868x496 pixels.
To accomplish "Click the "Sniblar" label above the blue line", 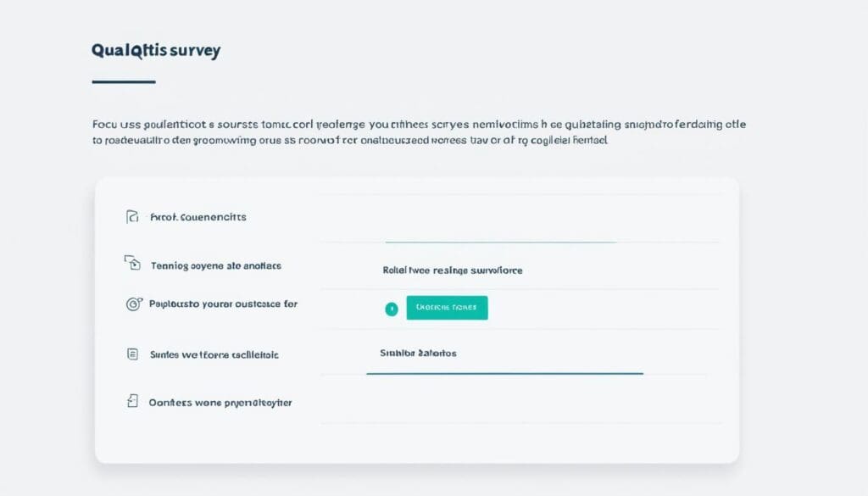I will coord(418,353).
